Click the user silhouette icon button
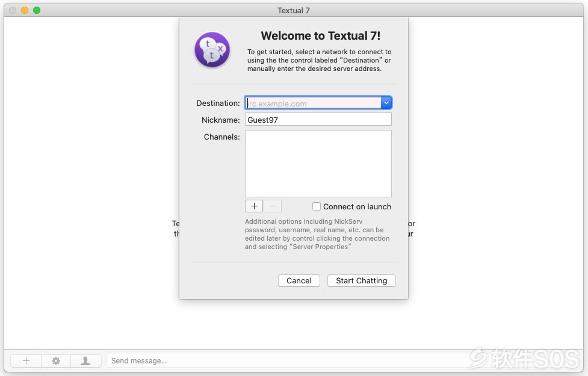The height and width of the screenshot is (376, 588). [85, 360]
